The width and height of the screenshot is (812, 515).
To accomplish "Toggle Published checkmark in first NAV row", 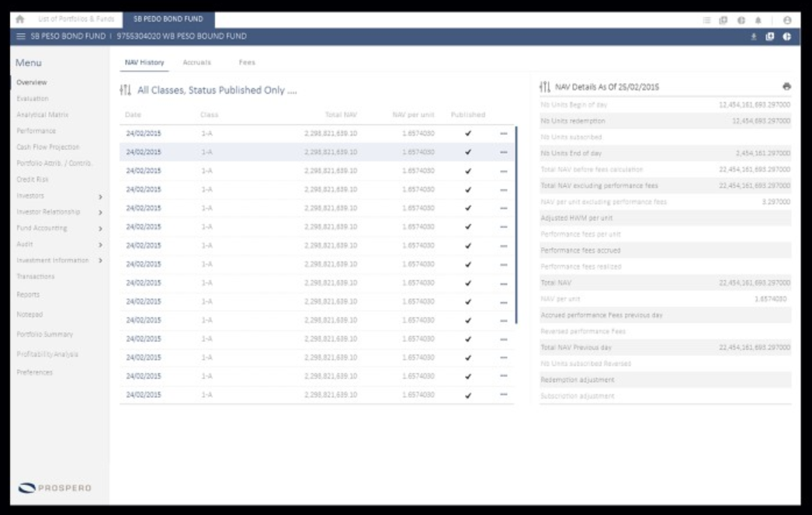I will pos(468,133).
